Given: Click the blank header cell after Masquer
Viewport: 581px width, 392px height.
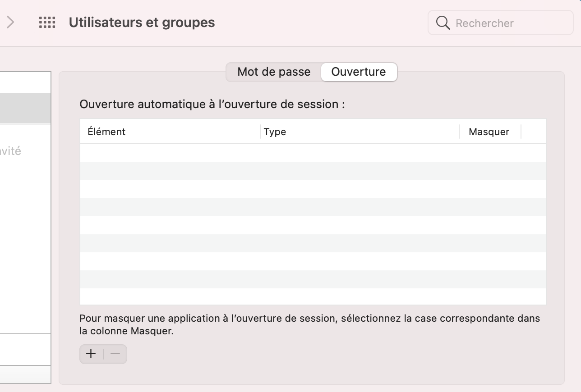Looking at the screenshot, I should pos(533,132).
